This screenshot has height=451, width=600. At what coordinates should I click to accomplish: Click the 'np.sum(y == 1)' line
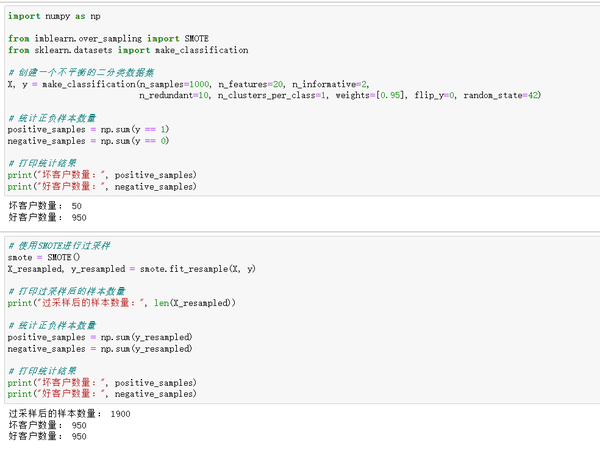click(88, 129)
